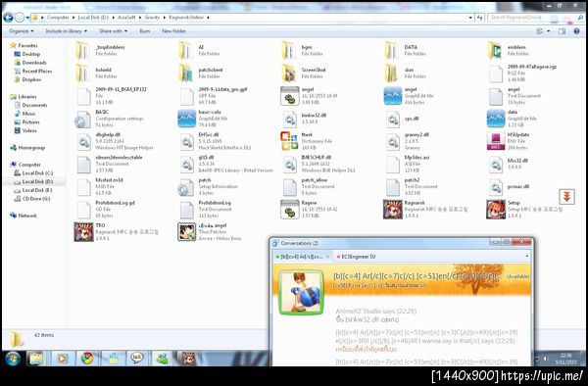Open Google Chrome from the taskbar
The image size is (588, 386).
click(x=87, y=359)
